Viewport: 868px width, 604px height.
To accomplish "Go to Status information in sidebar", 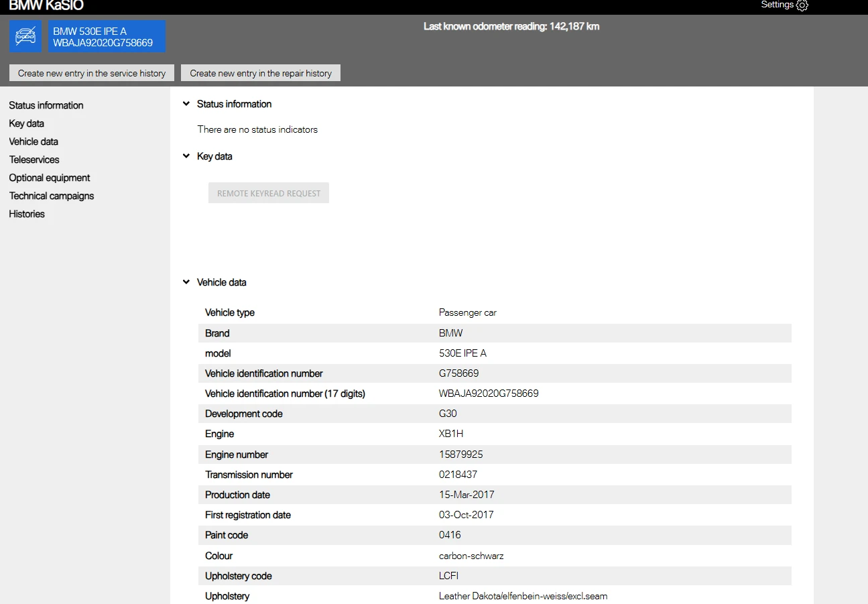I will (46, 105).
